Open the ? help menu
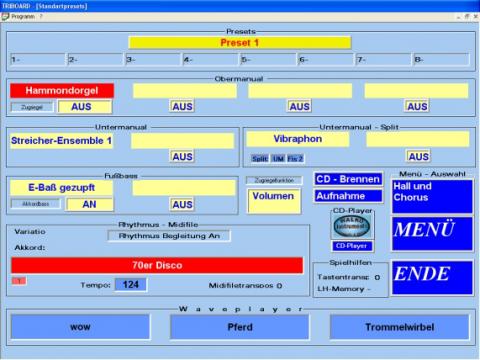 coord(41,16)
